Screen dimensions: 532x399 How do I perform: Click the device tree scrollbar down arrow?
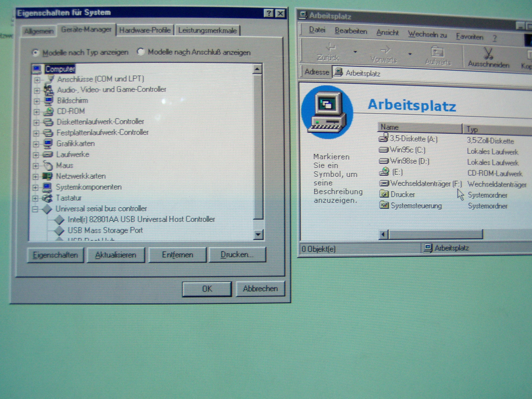[x=258, y=235]
